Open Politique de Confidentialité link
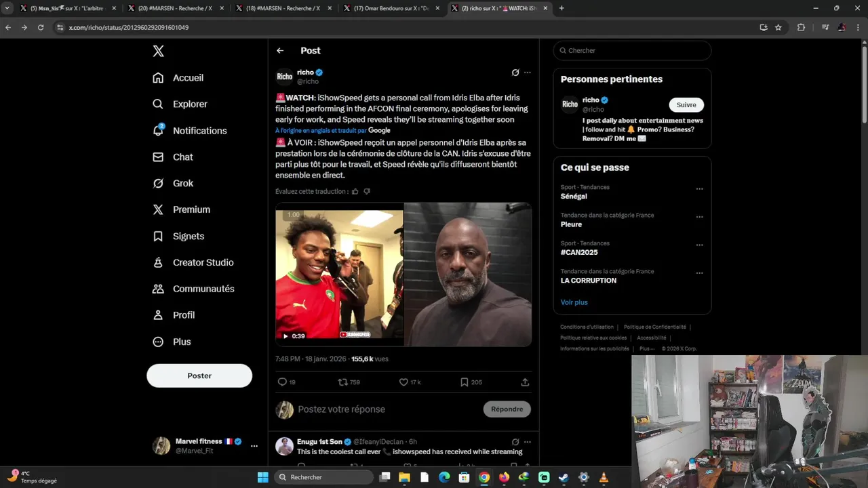The height and width of the screenshot is (488, 868). click(655, 327)
